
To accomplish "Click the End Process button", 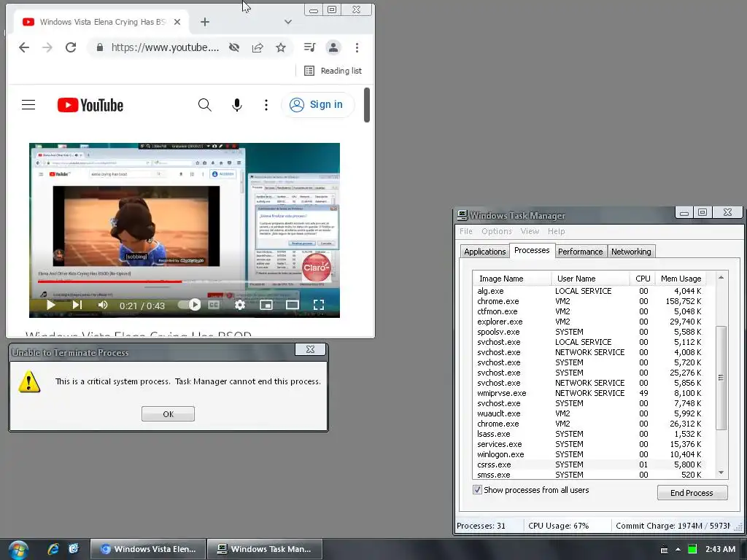I will (x=692, y=493).
